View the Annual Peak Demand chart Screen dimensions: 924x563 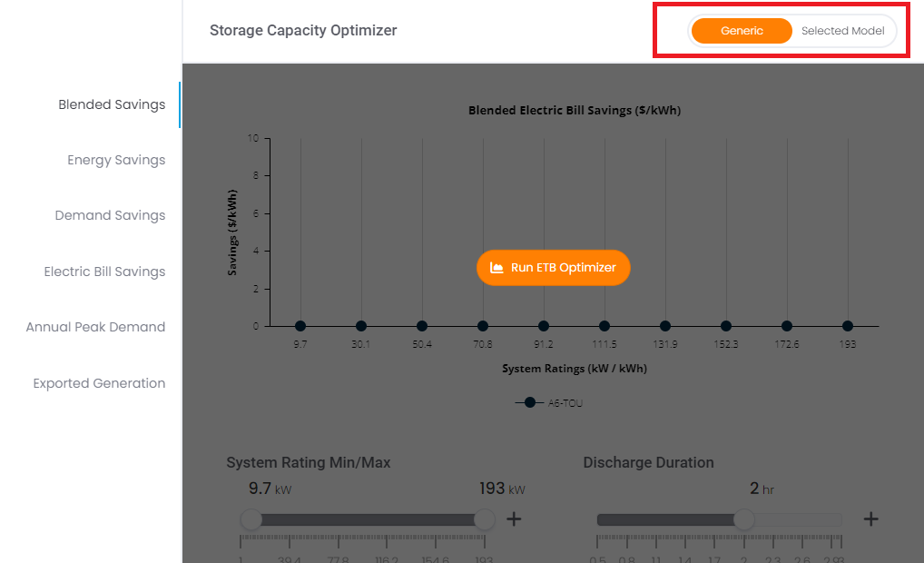point(95,327)
